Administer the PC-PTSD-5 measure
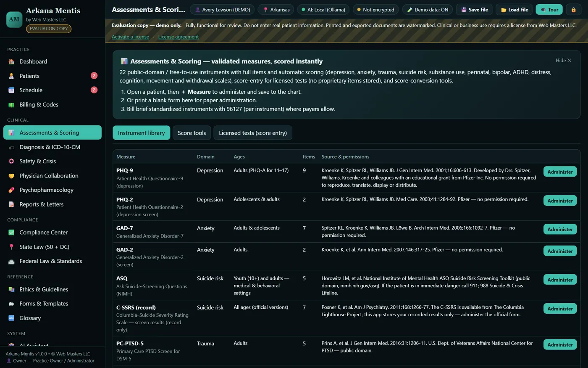Viewport: 588px width, 368px height. click(560, 344)
